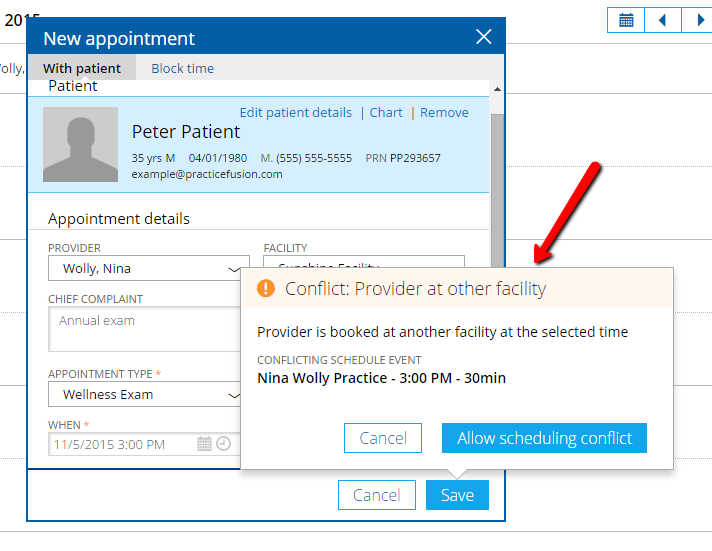Click Edit patient details link
Image resolution: width=712 pixels, height=551 pixels.
(296, 112)
